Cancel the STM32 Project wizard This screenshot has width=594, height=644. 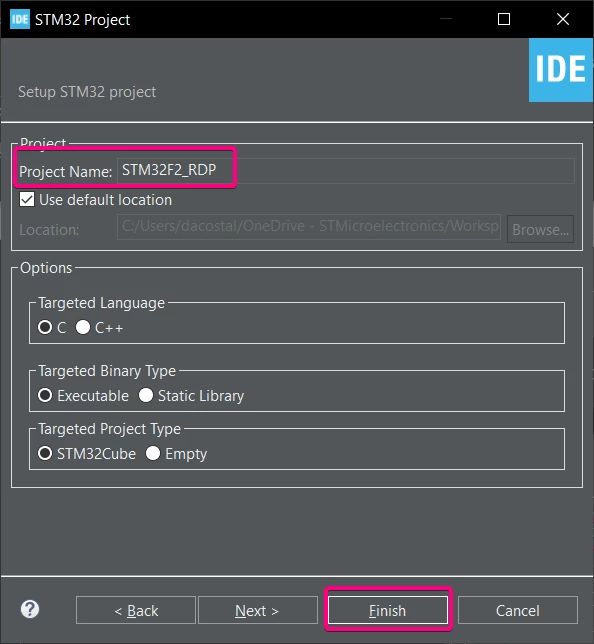[x=518, y=610]
